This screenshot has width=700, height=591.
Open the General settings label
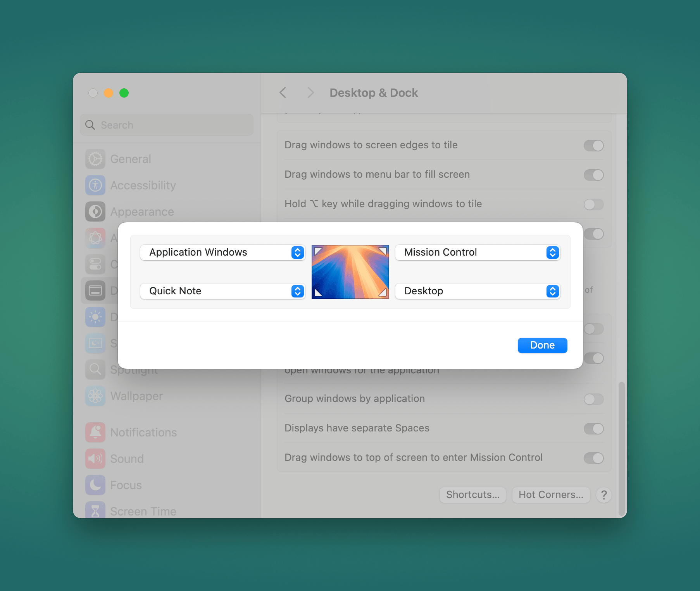click(x=131, y=159)
